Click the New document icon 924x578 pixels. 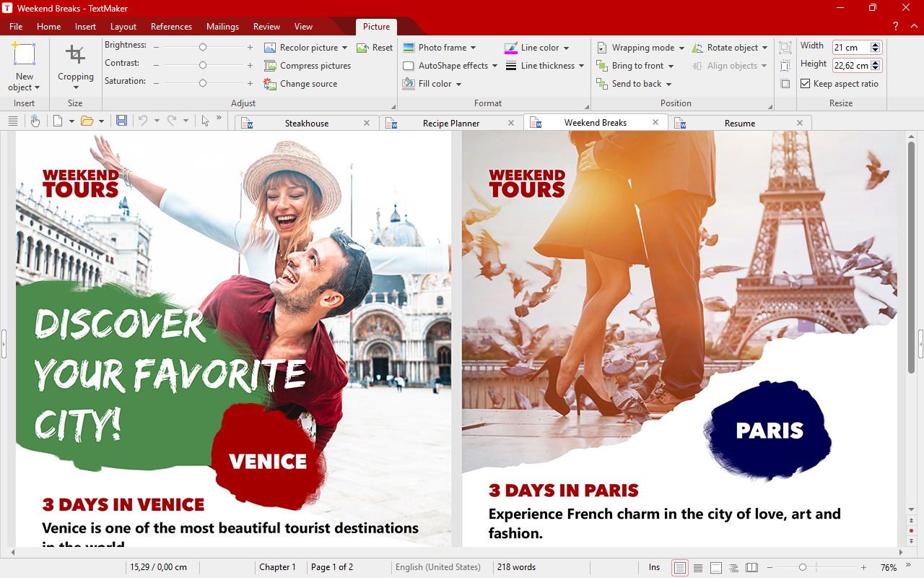pyautogui.click(x=58, y=121)
